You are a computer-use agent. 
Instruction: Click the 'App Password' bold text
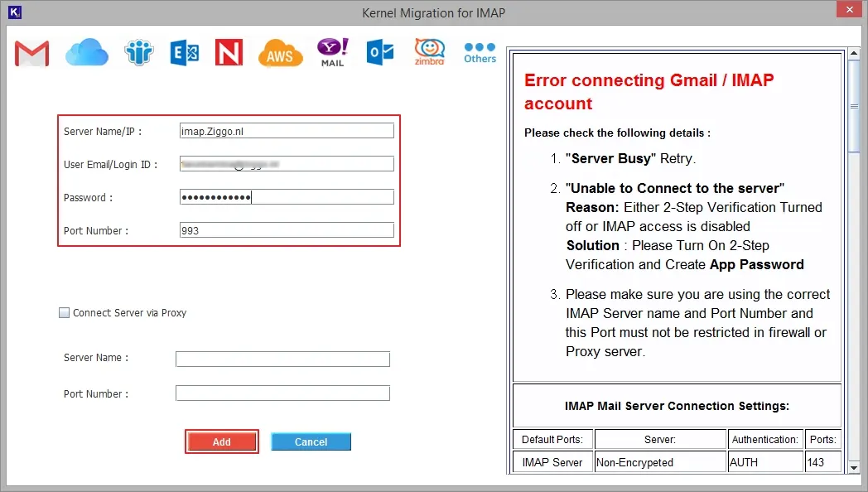pyautogui.click(x=757, y=264)
